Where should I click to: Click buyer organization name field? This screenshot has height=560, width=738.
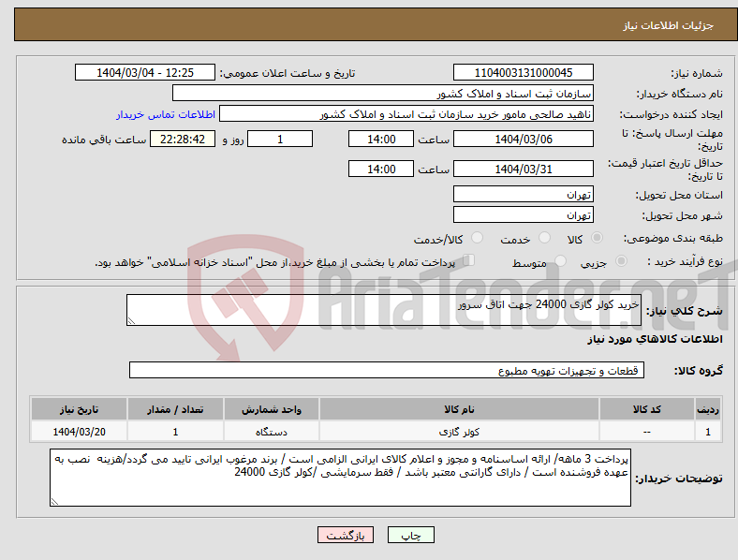pyautogui.click(x=383, y=93)
